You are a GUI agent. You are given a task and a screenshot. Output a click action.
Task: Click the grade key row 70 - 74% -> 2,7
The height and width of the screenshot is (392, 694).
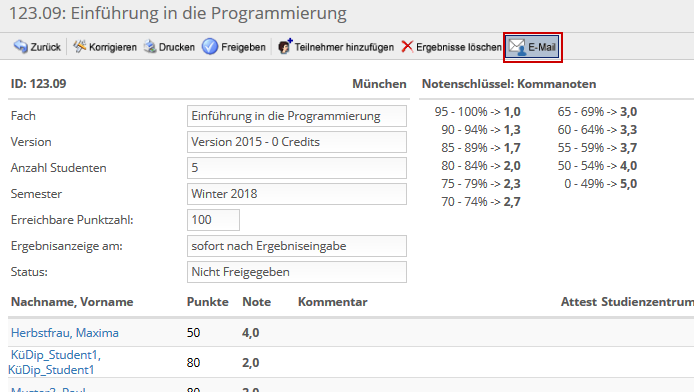coord(481,202)
